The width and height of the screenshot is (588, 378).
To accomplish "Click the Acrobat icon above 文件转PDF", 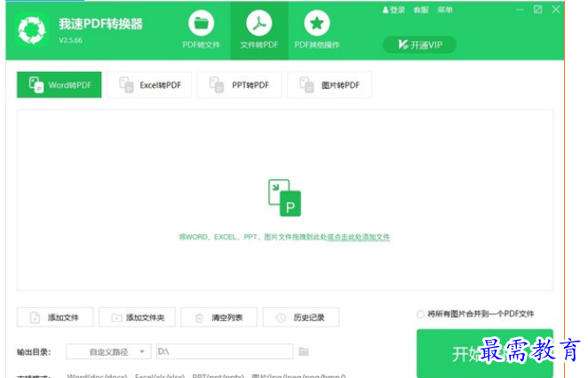I will pyautogui.click(x=259, y=23).
